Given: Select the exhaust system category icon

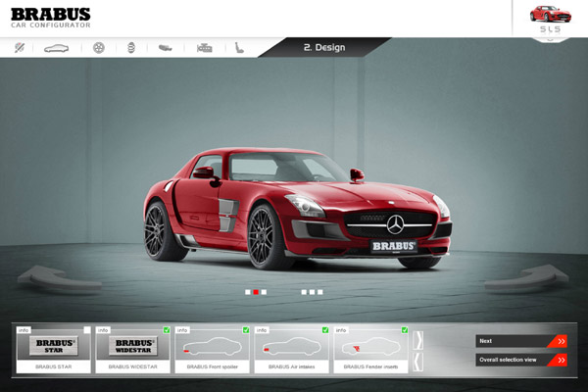Looking at the screenshot, I should click(165, 47).
